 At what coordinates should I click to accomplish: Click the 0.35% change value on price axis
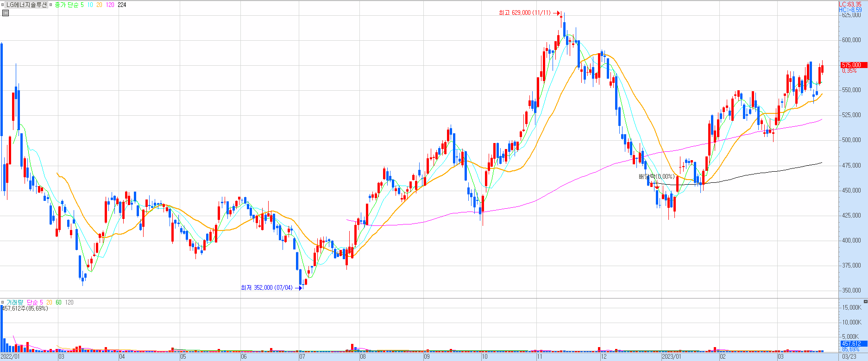(849, 71)
